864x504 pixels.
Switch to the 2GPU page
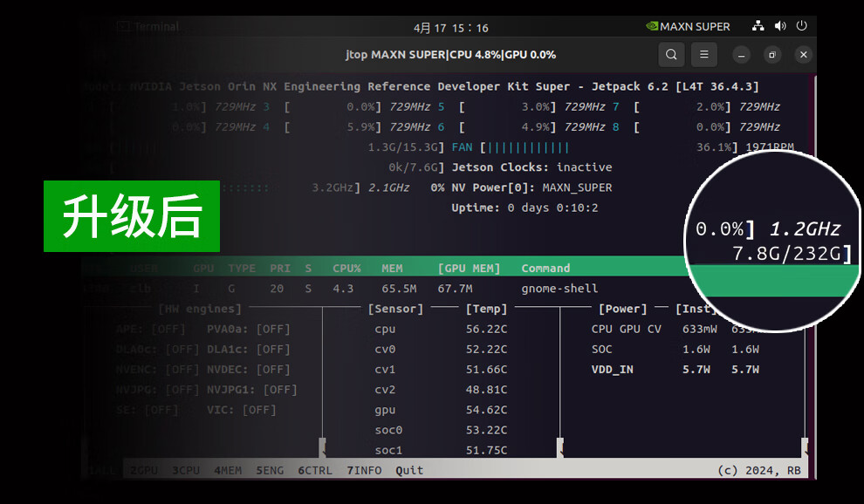tap(144, 470)
